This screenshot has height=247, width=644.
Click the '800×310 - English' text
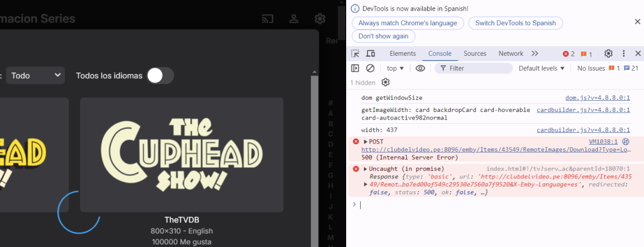pyautogui.click(x=182, y=231)
